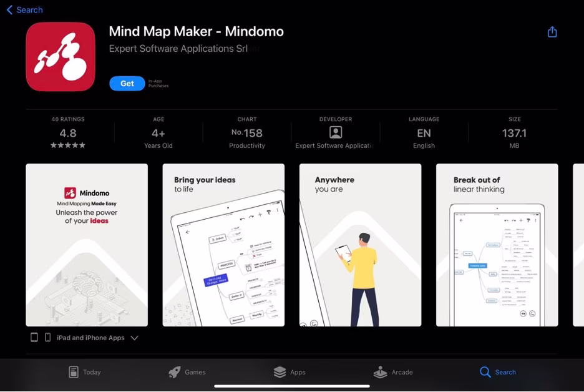The height and width of the screenshot is (392, 584).
Task: Open developer Expert Software Applications Srl link
Action: pos(178,49)
